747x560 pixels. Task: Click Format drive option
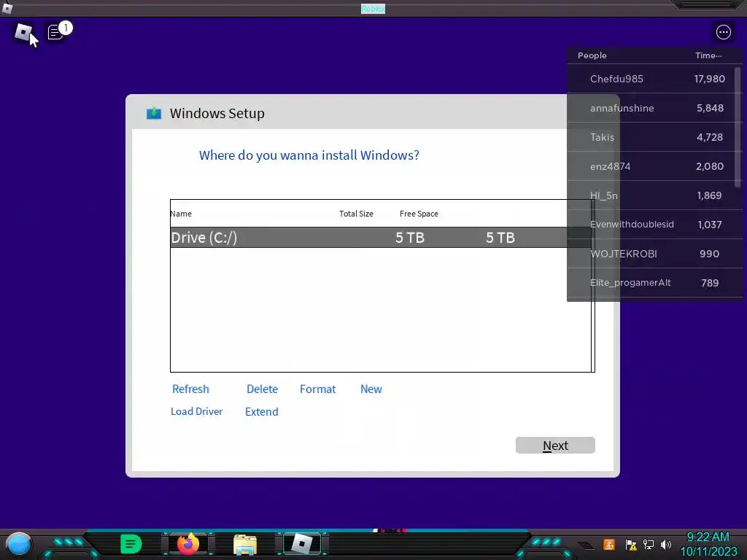pyautogui.click(x=318, y=389)
